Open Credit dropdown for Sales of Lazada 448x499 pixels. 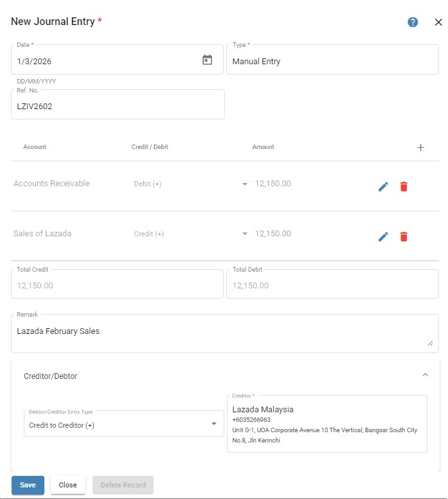(244, 234)
